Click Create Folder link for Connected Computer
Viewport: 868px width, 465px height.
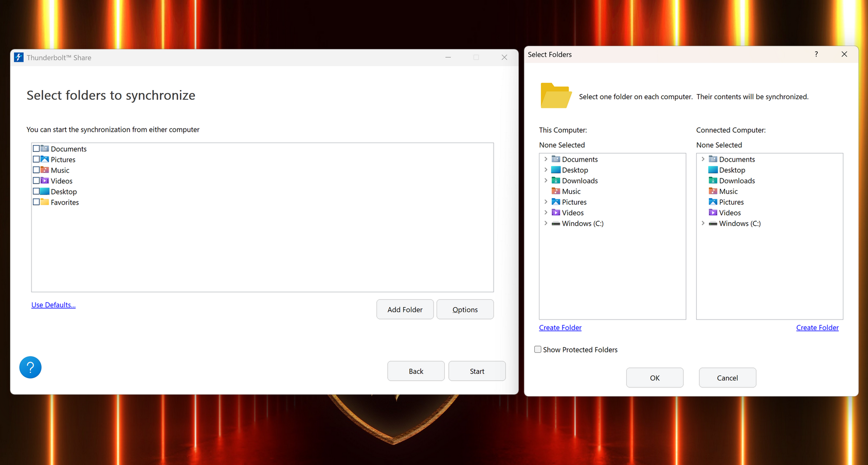(817, 328)
